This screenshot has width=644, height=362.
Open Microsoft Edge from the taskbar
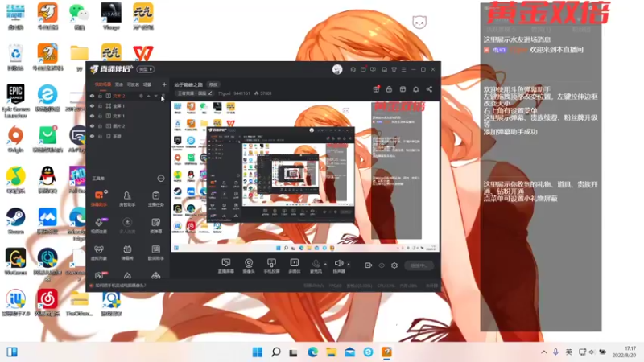[x=312, y=352]
